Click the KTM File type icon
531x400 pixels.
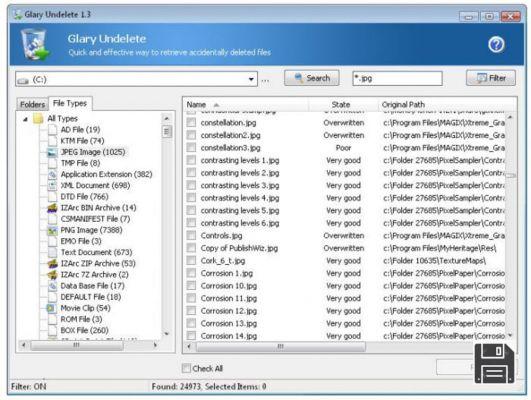52,141
